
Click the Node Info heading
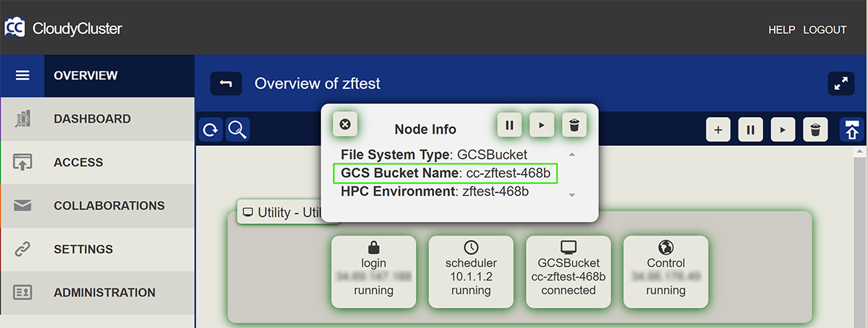425,129
